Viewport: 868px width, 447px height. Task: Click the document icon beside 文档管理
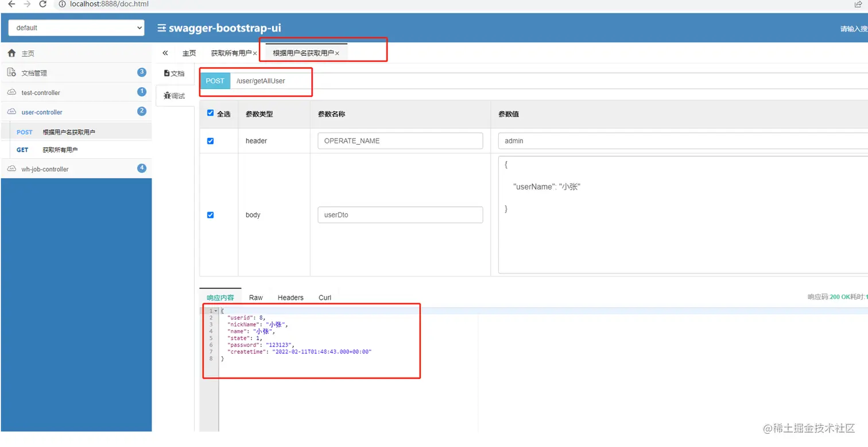11,72
